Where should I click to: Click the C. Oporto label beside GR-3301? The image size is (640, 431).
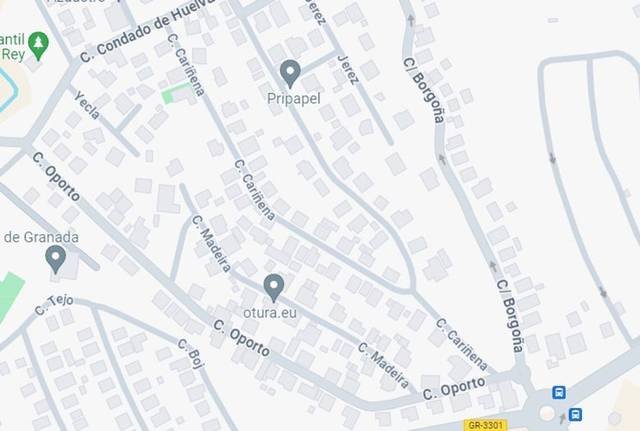click(x=454, y=388)
